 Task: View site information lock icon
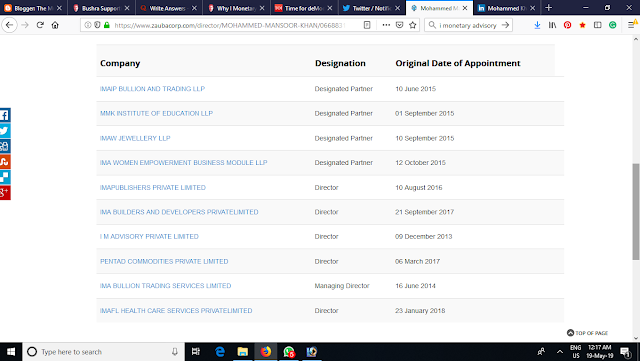[x=107, y=25]
